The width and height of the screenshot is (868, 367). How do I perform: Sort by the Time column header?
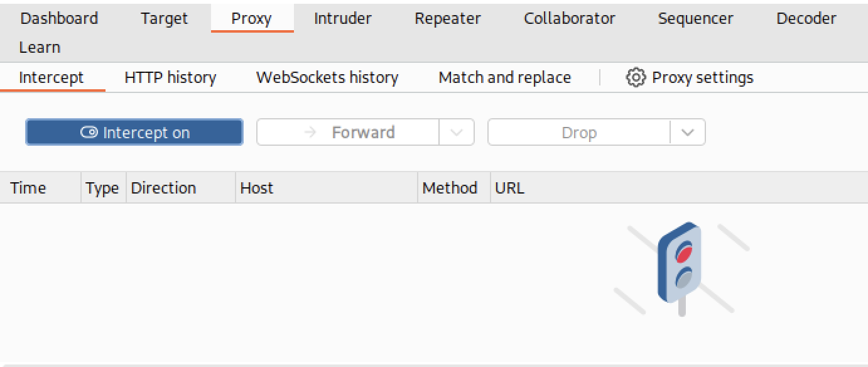(41, 188)
